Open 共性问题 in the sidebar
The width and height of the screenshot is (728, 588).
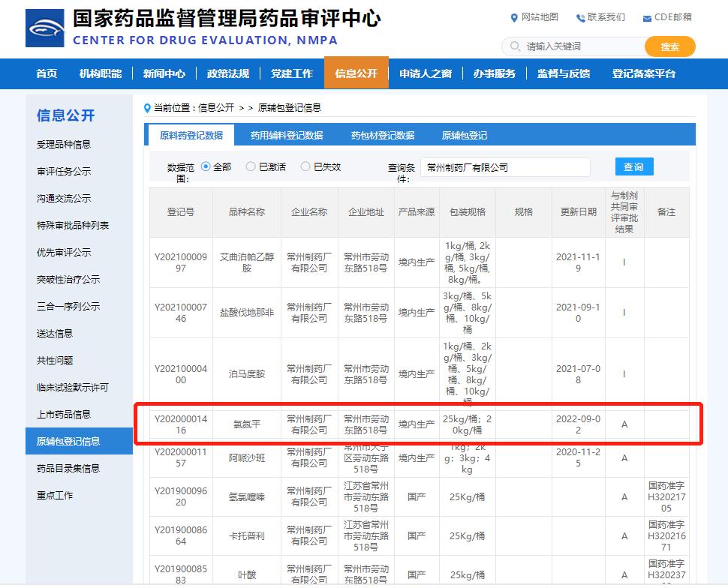click(55, 360)
